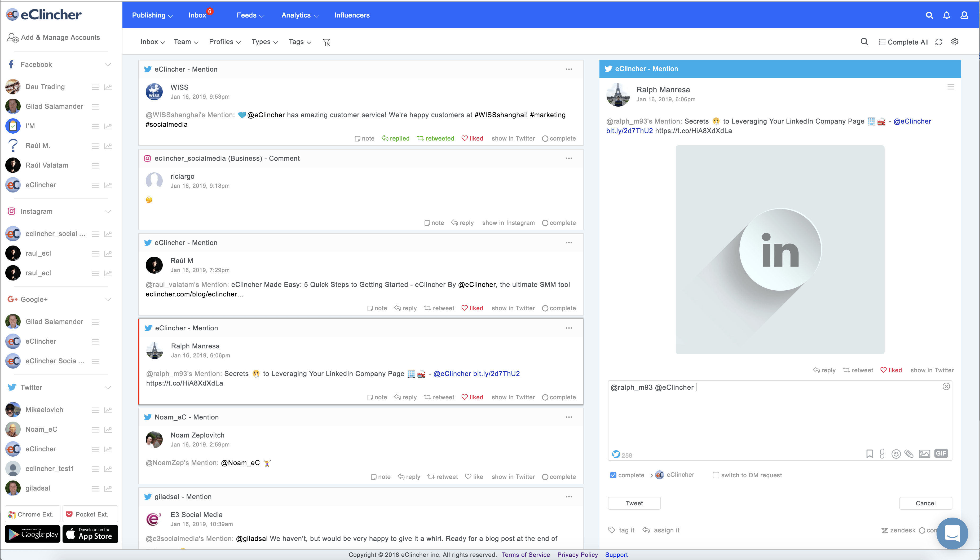980x560 pixels.
Task: Open the Analytics menu
Action: pyautogui.click(x=300, y=15)
